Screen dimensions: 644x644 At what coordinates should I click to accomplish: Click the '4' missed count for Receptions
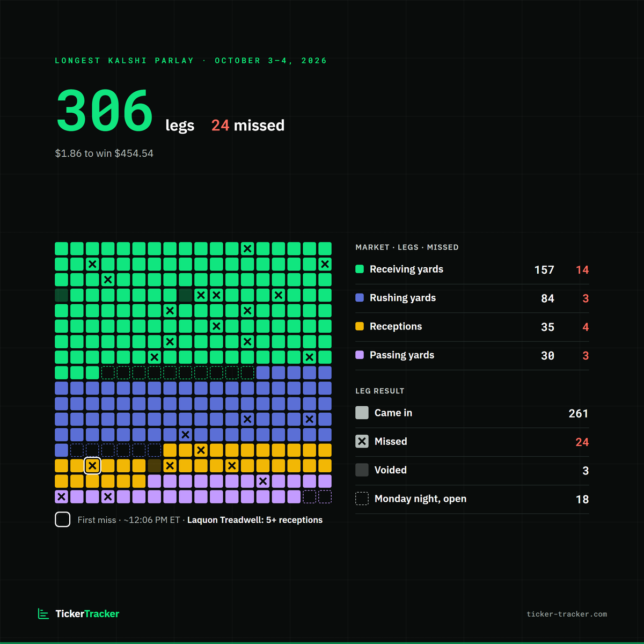[x=586, y=327]
